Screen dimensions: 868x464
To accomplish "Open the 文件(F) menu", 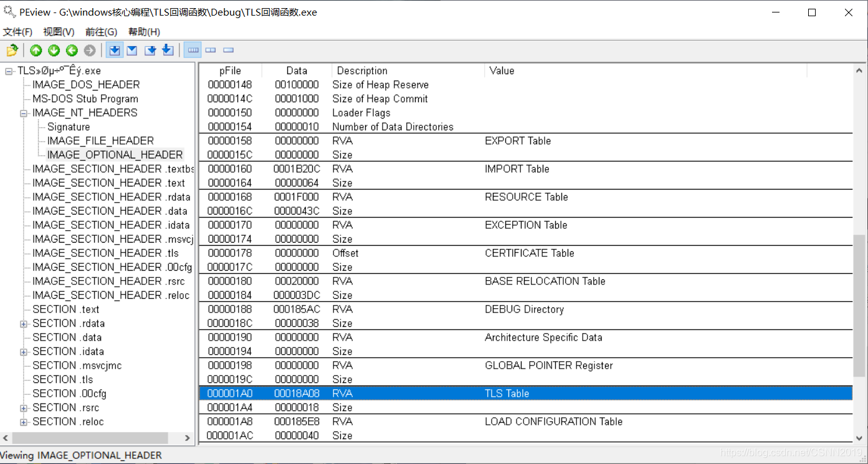I will (17, 32).
